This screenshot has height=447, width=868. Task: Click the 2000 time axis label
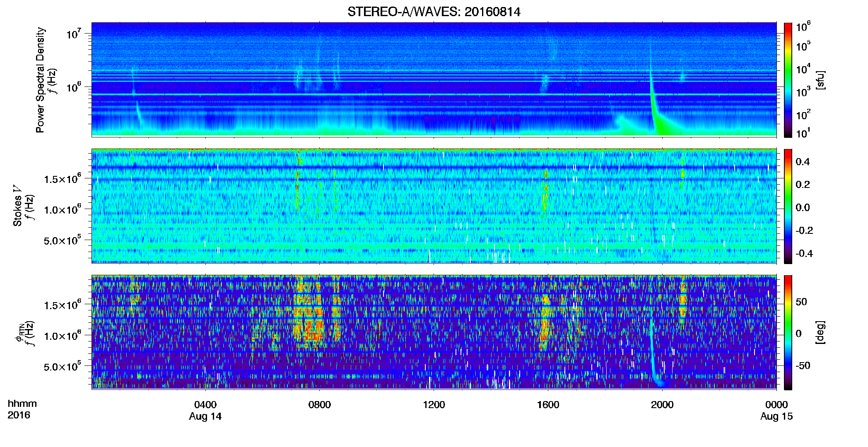point(662,405)
